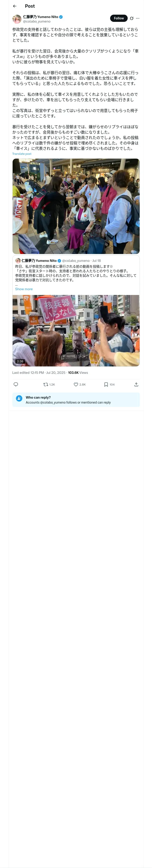Image resolution: width=152 pixels, height=868 pixels.
Task: Bookmark the post showing 104 bookmarks
Action: pos(106,384)
